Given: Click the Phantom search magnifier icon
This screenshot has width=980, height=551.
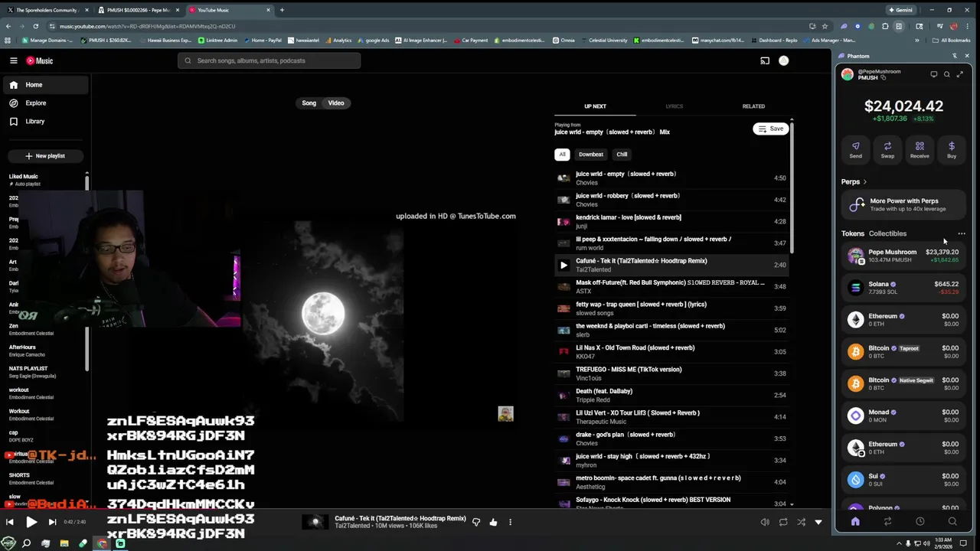Looking at the screenshot, I should [x=946, y=74].
